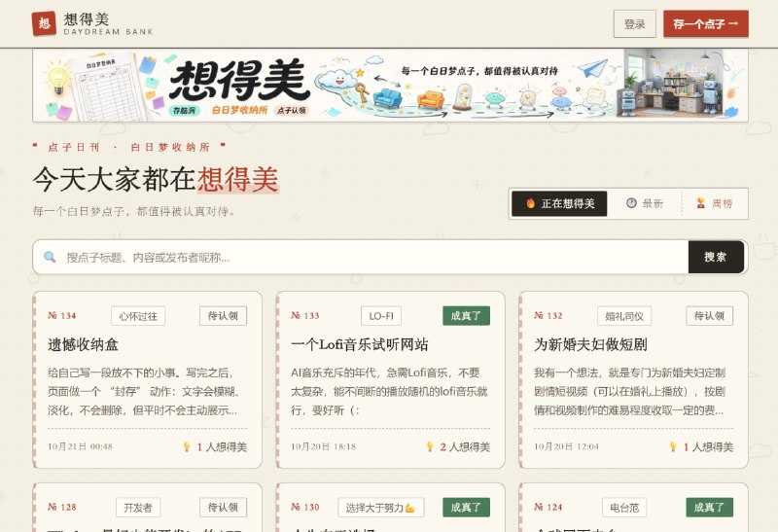The width and height of the screenshot is (778, 532).
Task: Click 待认领 badge on card № 134
Action: 223,316
